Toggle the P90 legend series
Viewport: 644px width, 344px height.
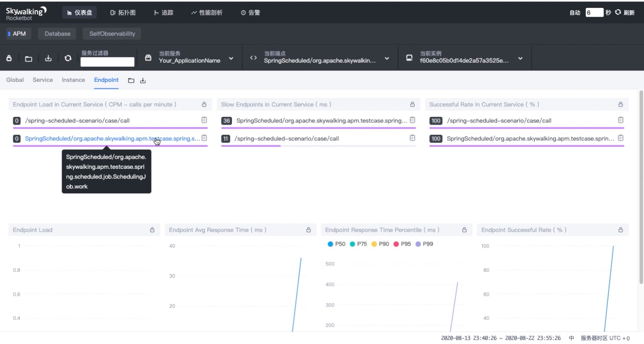tap(380, 244)
